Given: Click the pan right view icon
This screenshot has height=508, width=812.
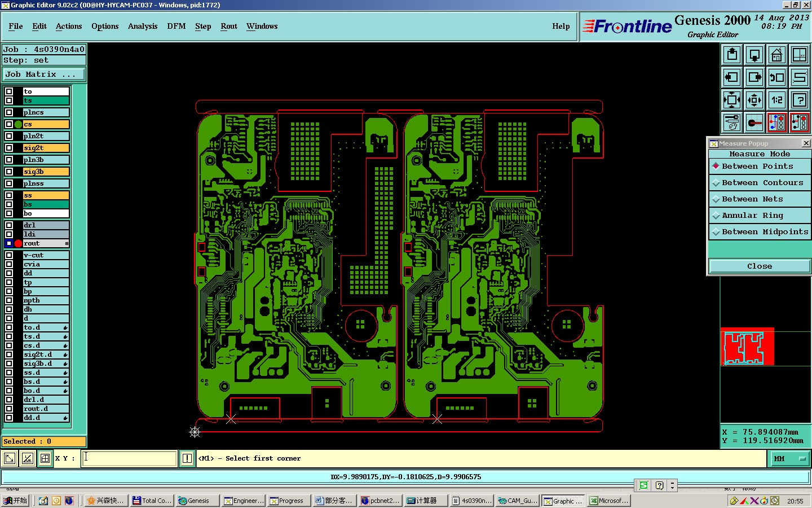Looking at the screenshot, I should (754, 77).
